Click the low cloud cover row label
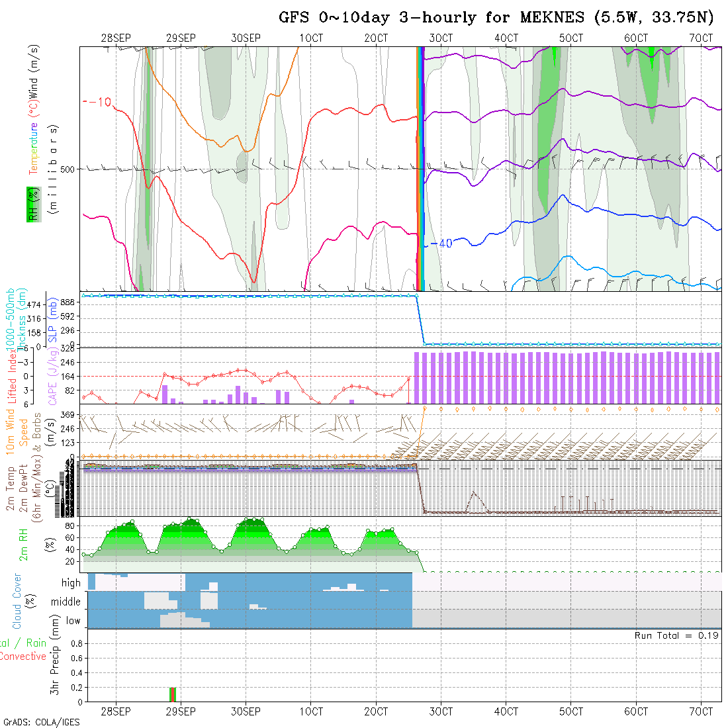 click(x=73, y=621)
